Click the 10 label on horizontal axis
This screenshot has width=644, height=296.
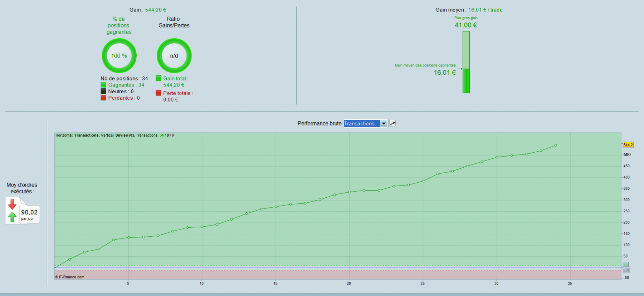click(x=202, y=283)
